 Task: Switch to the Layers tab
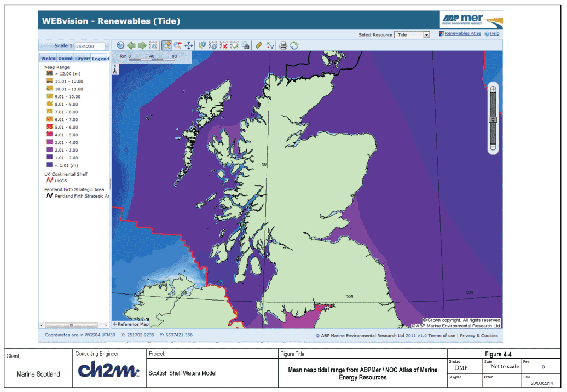83,58
